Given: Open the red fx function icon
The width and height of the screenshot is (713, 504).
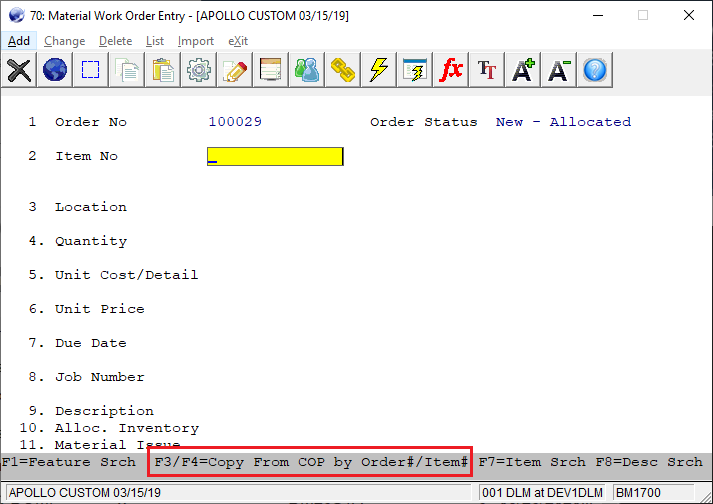Looking at the screenshot, I should 451,70.
